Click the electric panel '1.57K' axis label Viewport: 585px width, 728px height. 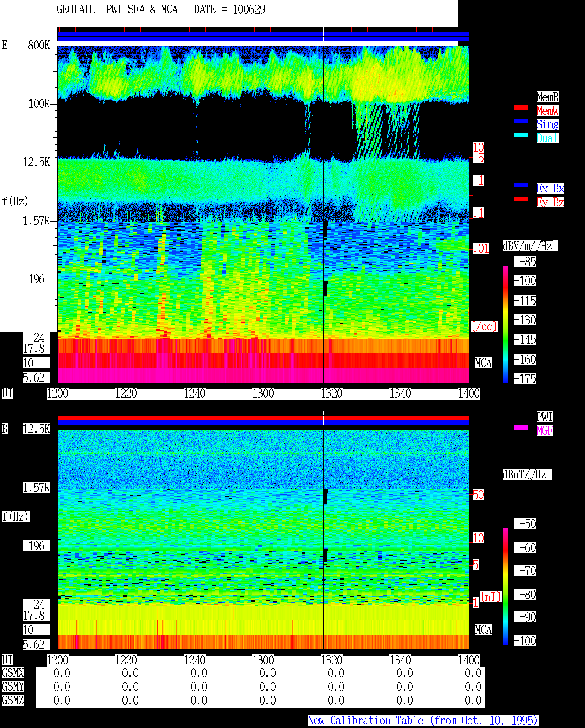point(37,221)
